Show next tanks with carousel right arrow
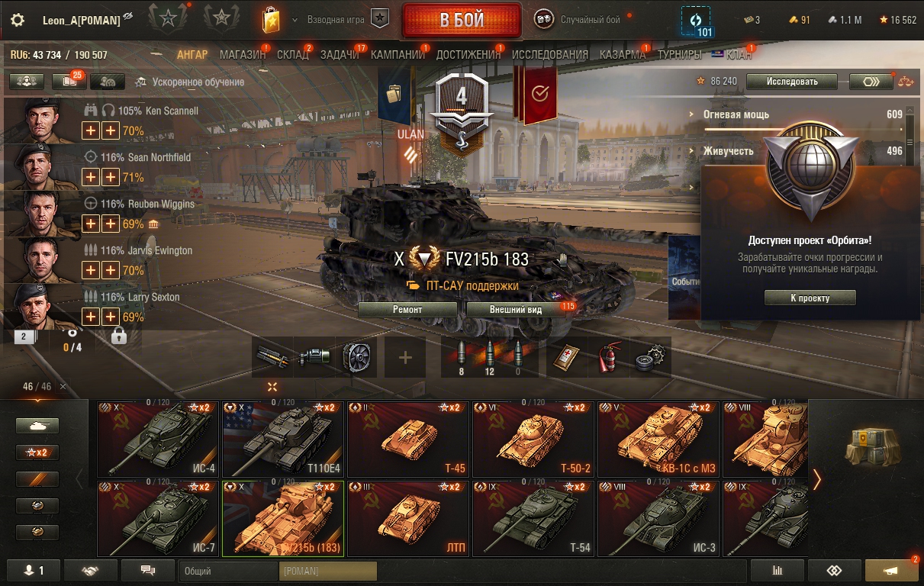Viewport: 924px width, 586px height. point(817,479)
